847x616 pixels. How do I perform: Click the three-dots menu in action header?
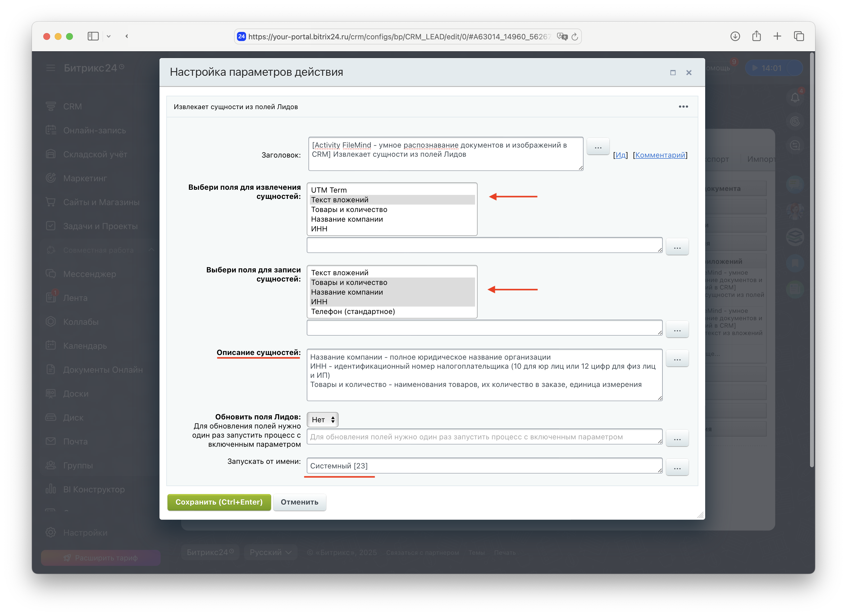pos(683,107)
